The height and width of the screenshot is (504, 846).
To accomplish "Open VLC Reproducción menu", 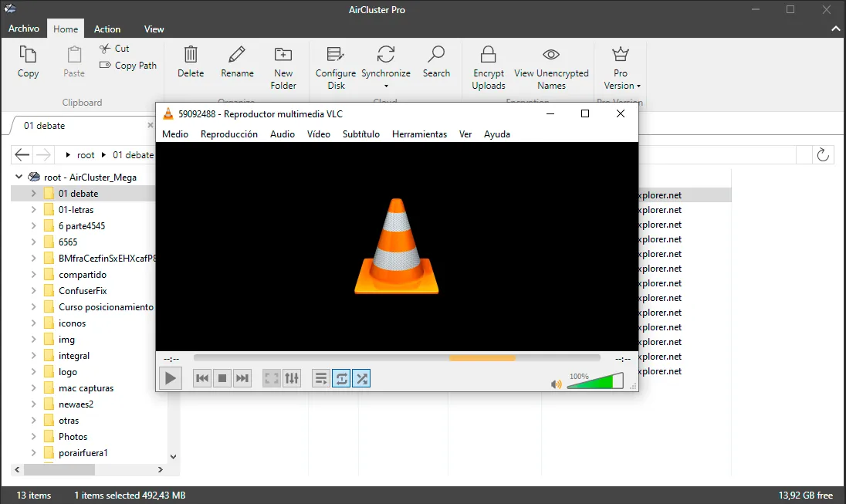I will [x=229, y=134].
